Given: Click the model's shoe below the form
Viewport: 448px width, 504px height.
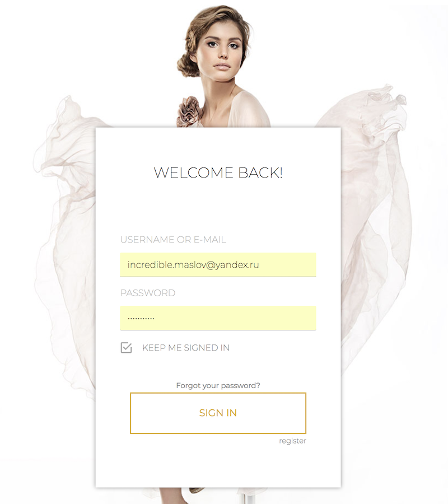Looking at the screenshot, I should (197, 491).
